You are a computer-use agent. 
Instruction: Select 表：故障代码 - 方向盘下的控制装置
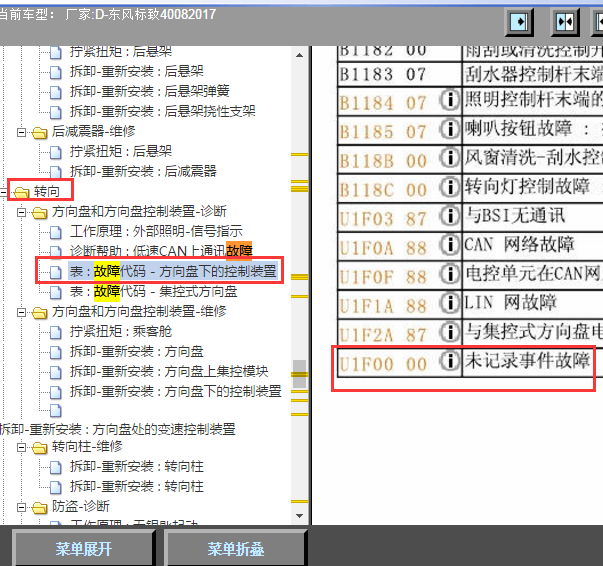(173, 271)
